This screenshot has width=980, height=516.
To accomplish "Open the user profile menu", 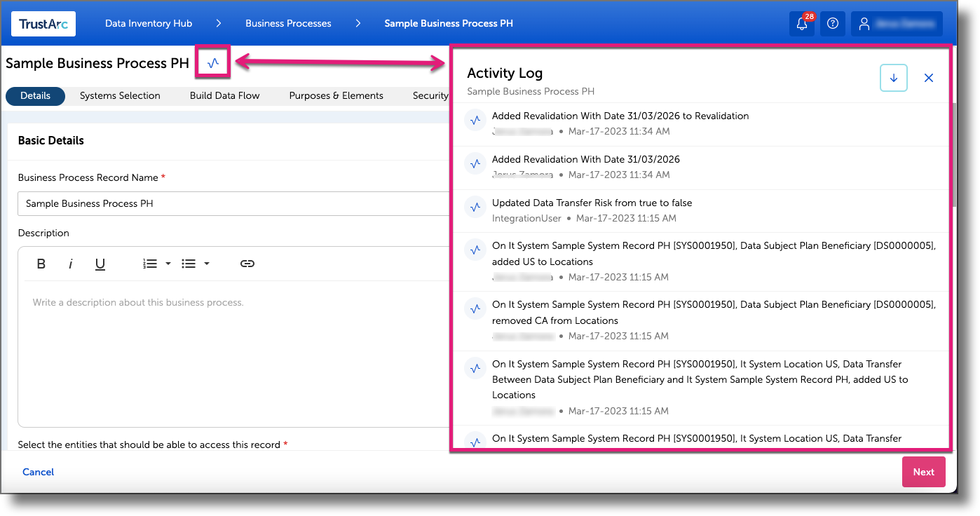I will [897, 23].
